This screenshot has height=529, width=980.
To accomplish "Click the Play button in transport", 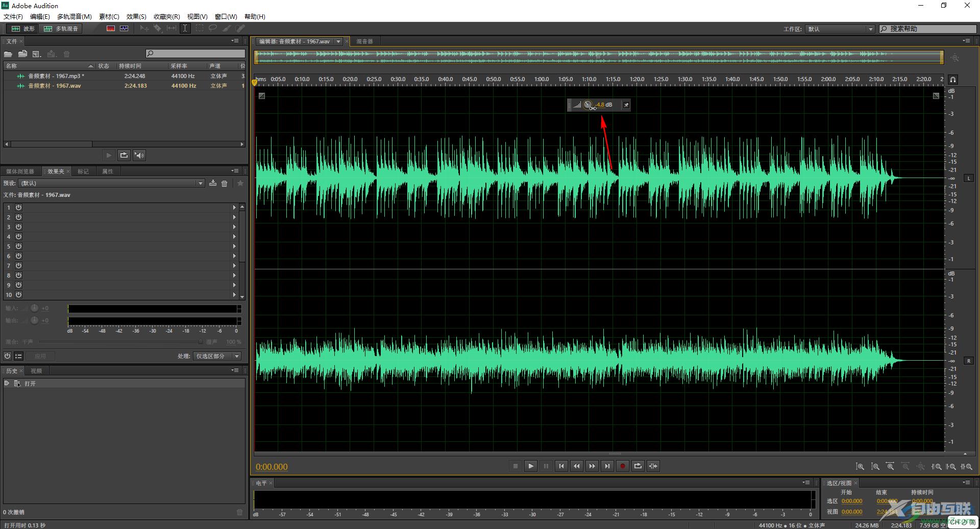I will (x=531, y=466).
